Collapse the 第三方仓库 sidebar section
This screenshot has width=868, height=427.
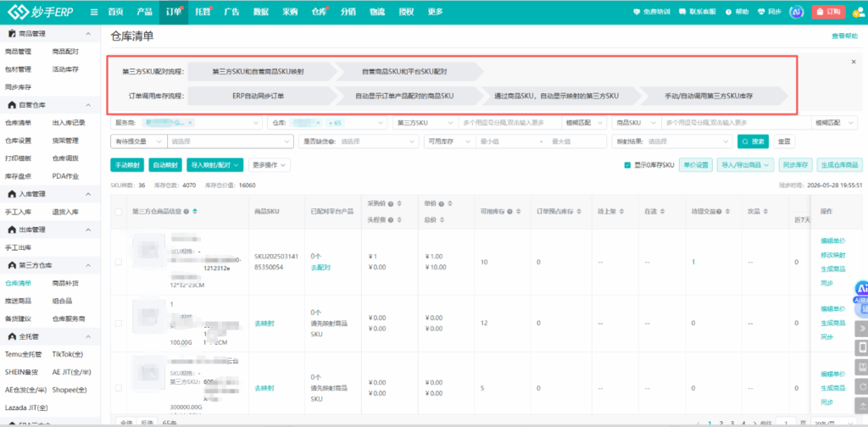click(x=88, y=265)
